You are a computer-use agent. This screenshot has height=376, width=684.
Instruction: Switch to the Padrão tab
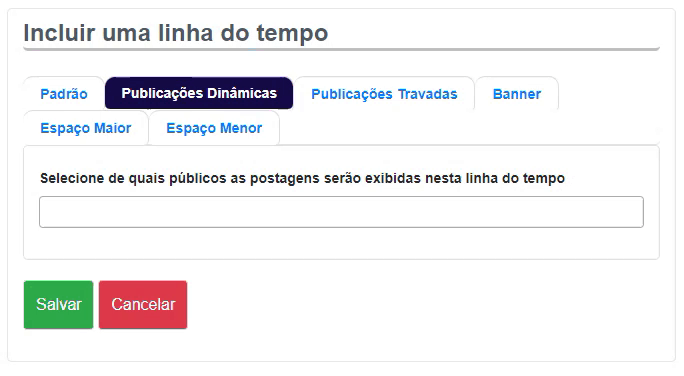[x=64, y=93]
